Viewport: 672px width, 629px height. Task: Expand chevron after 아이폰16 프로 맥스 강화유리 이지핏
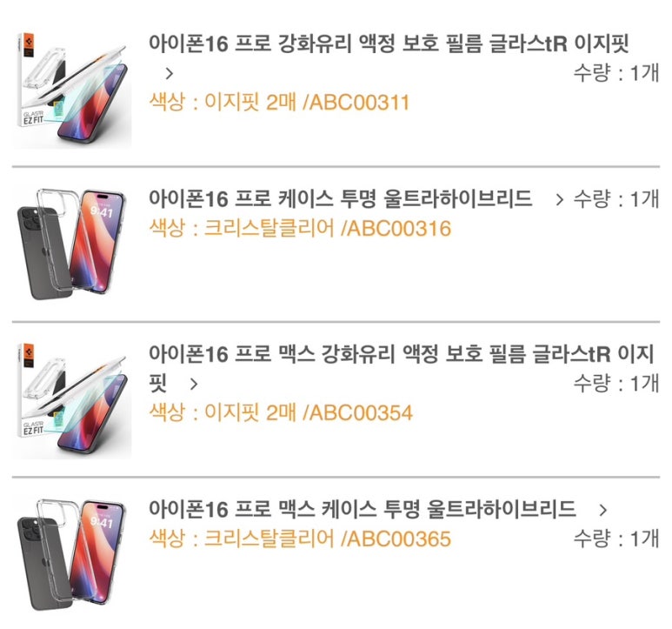click(x=194, y=384)
